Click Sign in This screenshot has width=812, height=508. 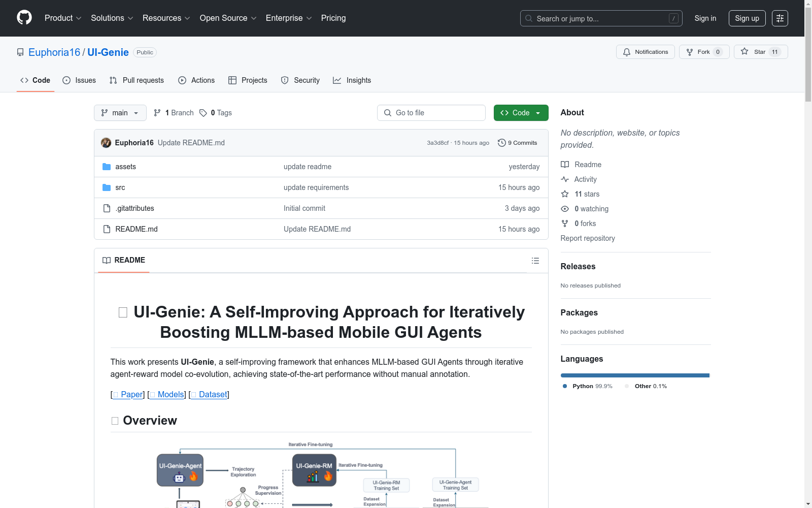[705, 18]
